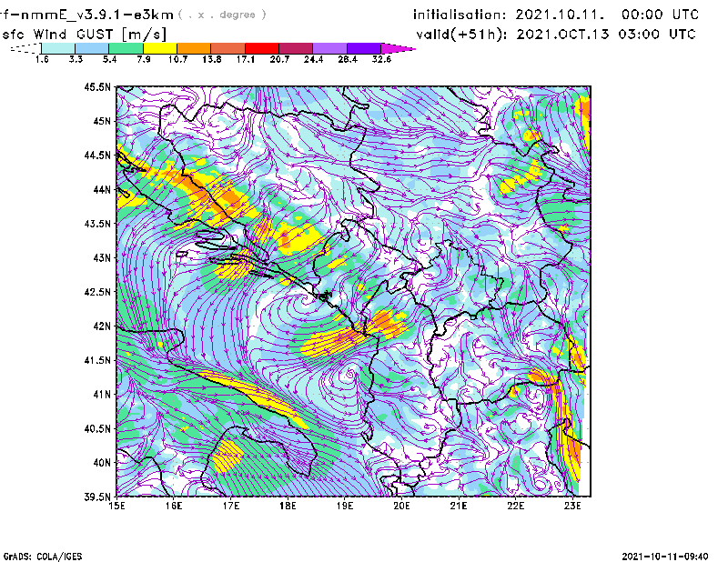Click the green swatch in the wind legend
The height and width of the screenshot is (562, 728).
[x=126, y=48]
